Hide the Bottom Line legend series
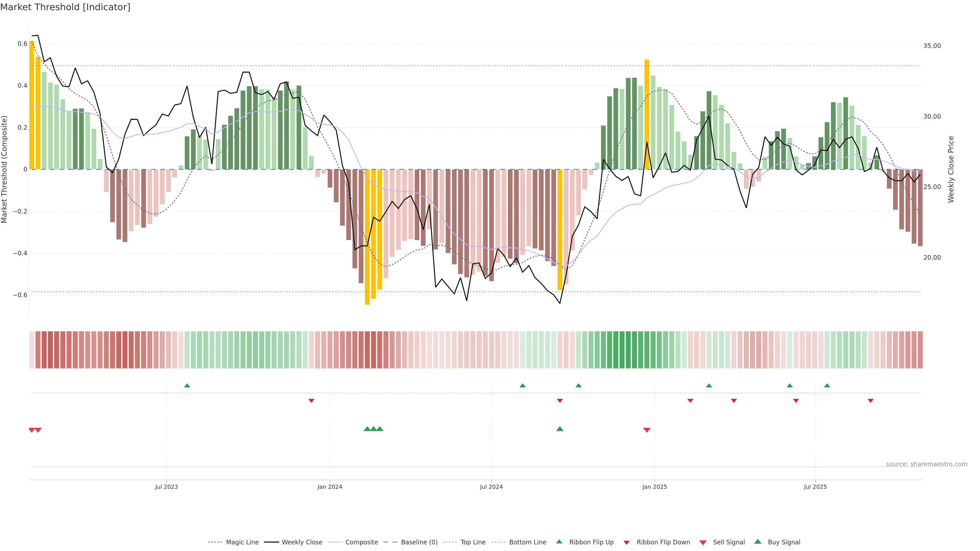The width and height of the screenshot is (980, 551). point(527,542)
